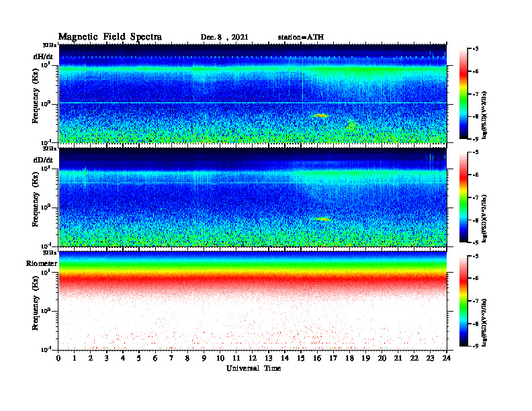Click the "station=ATH" label

(301, 38)
